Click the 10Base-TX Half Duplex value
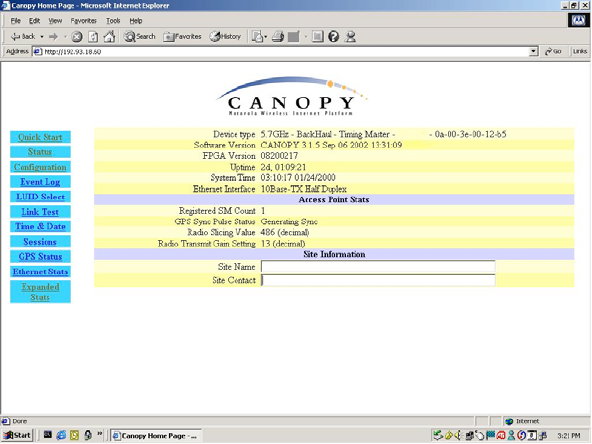 (304, 189)
